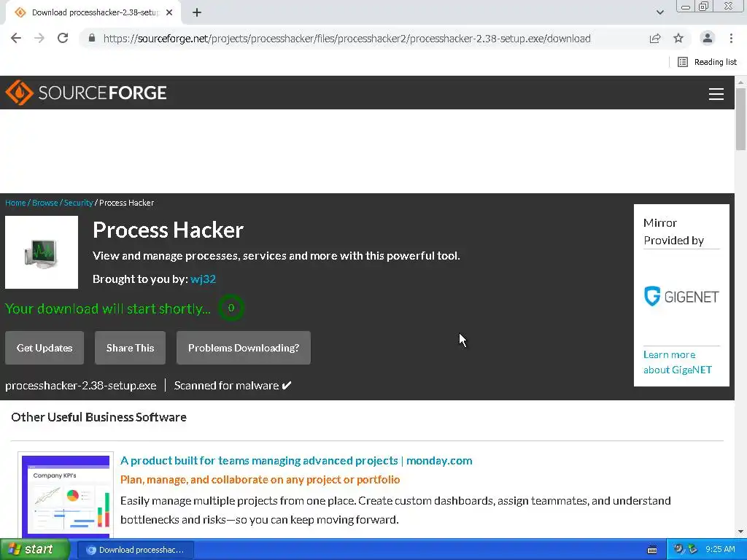The image size is (747, 560).
Task: Click 'Plan, manage, and collaborate' orange tagline
Action: pyautogui.click(x=260, y=480)
